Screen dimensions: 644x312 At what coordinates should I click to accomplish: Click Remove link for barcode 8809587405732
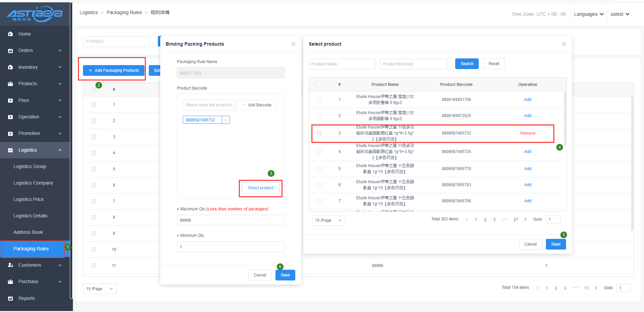(x=527, y=133)
